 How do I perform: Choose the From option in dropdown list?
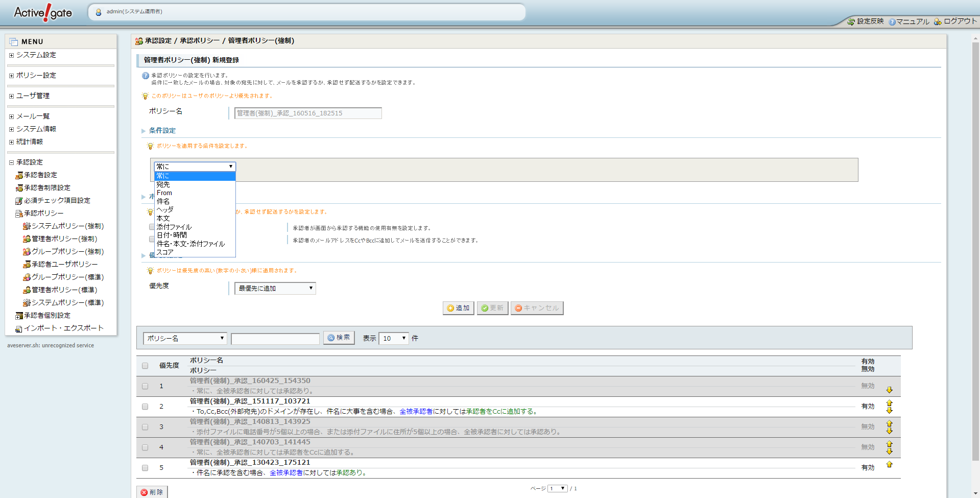coord(164,193)
